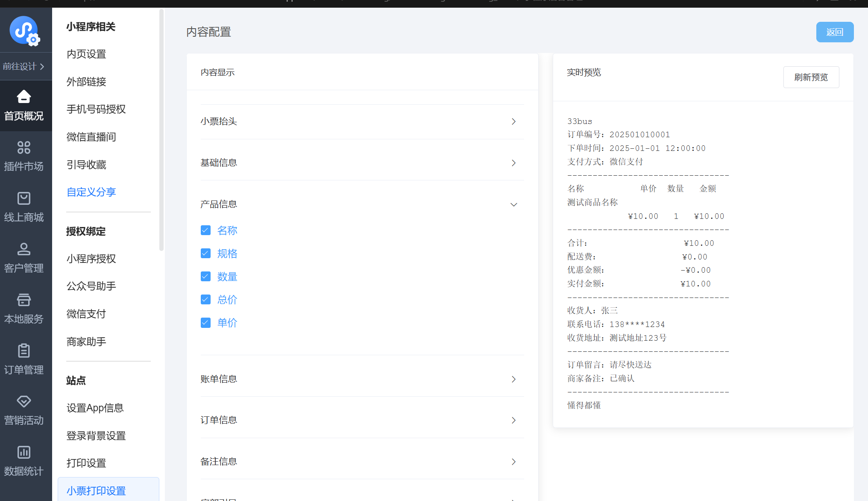868x501 pixels.
Task: Click 前往设计 link
Action: click(x=24, y=67)
